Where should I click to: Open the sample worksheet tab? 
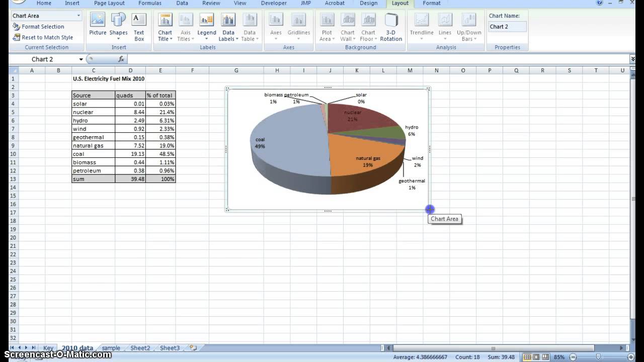[x=111, y=348]
